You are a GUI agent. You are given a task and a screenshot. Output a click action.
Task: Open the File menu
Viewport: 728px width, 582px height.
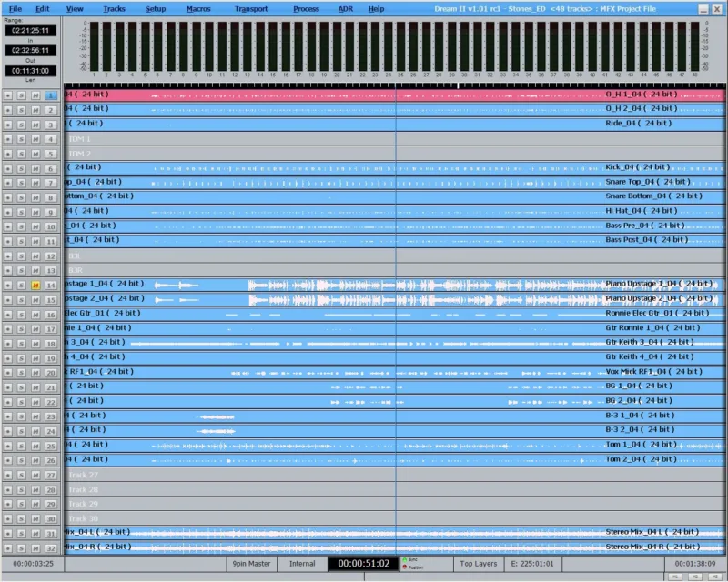15,9
